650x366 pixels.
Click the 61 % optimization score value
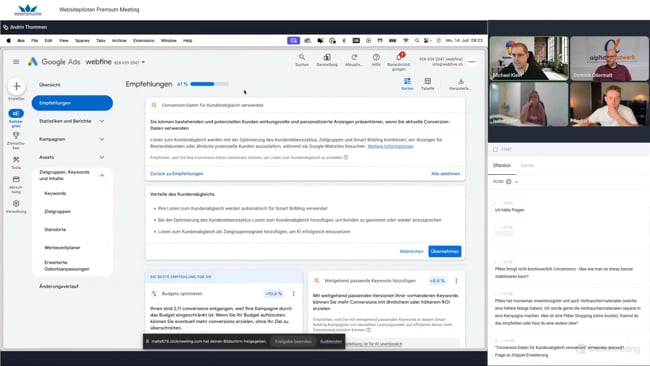click(182, 84)
